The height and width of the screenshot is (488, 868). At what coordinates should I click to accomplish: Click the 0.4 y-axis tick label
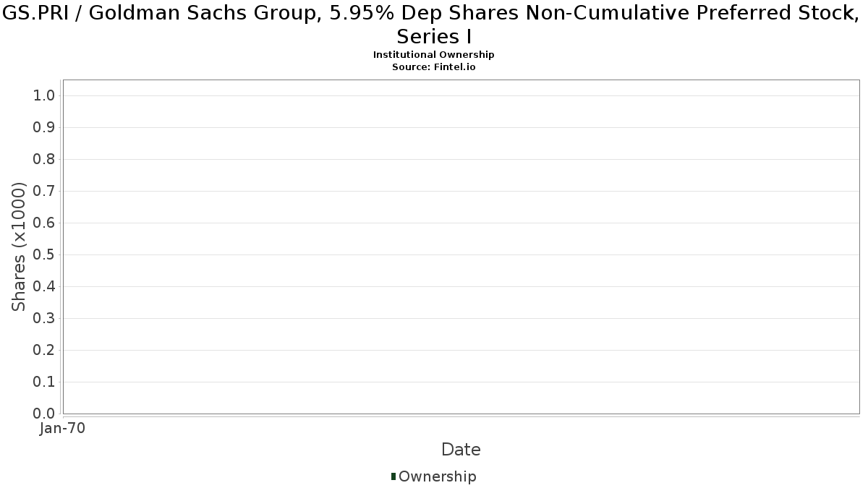tap(45, 287)
